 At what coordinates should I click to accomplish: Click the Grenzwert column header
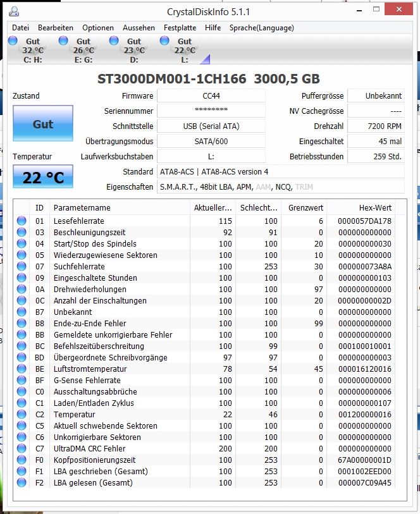(304, 207)
